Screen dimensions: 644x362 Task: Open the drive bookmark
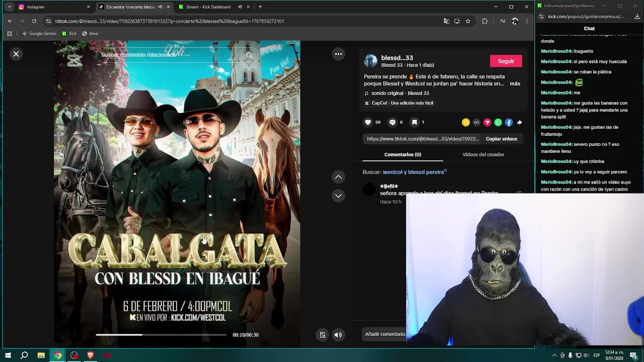[x=90, y=34]
